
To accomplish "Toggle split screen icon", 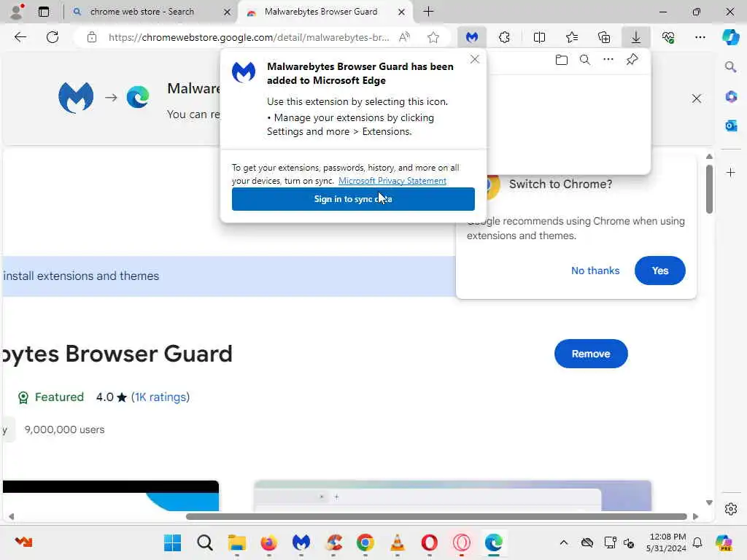I will [539, 37].
